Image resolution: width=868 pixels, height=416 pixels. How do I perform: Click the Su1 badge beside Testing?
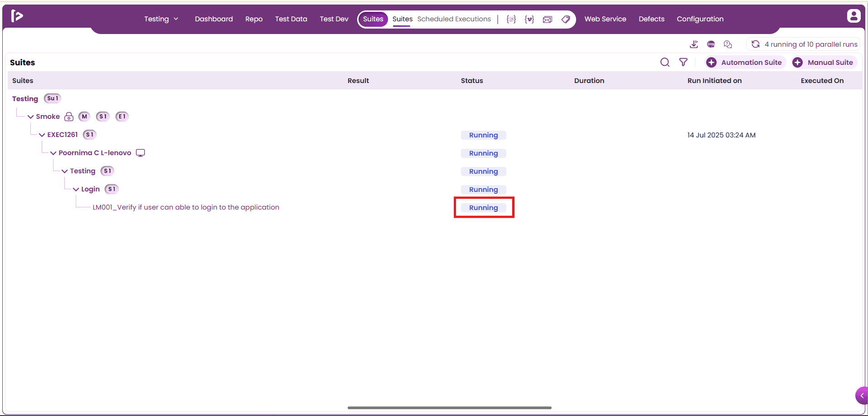click(53, 98)
